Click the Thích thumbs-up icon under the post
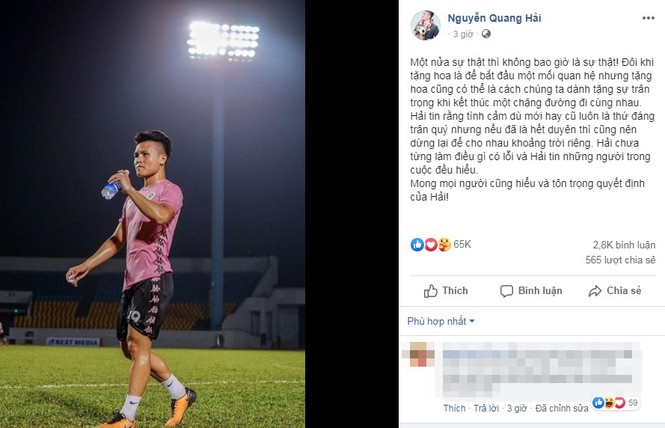The width and height of the screenshot is (665, 428). tap(431, 291)
